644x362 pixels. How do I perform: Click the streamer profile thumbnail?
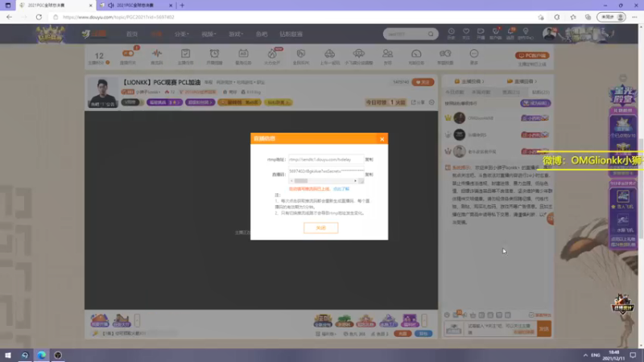point(102,93)
